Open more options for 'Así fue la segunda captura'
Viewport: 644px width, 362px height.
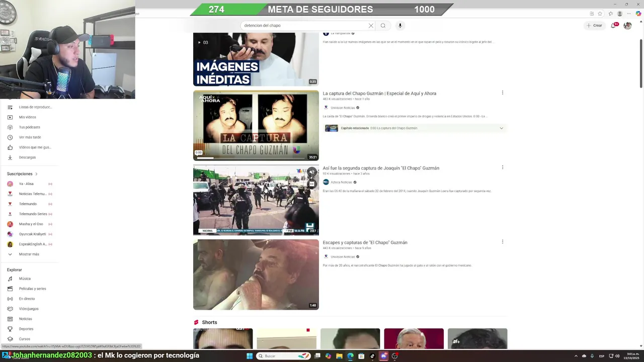tap(502, 167)
